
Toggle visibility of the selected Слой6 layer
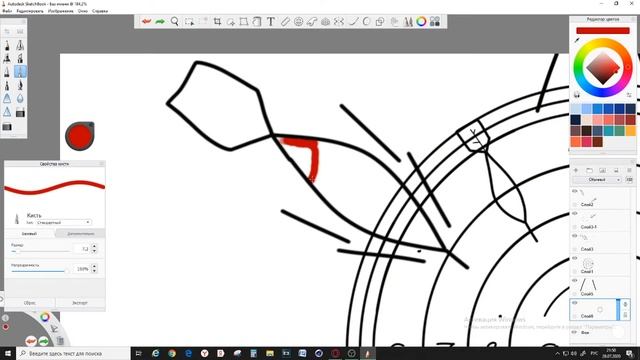[x=575, y=303]
